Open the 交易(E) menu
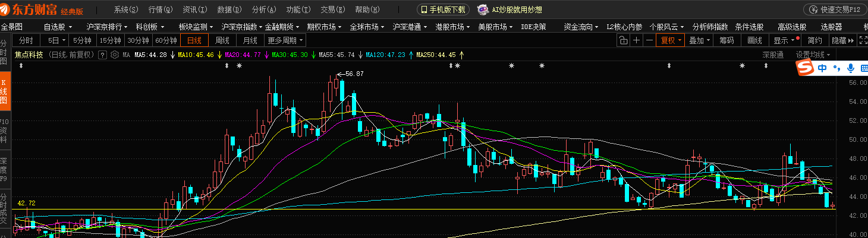This screenshot has height=238, width=868. click(x=333, y=10)
